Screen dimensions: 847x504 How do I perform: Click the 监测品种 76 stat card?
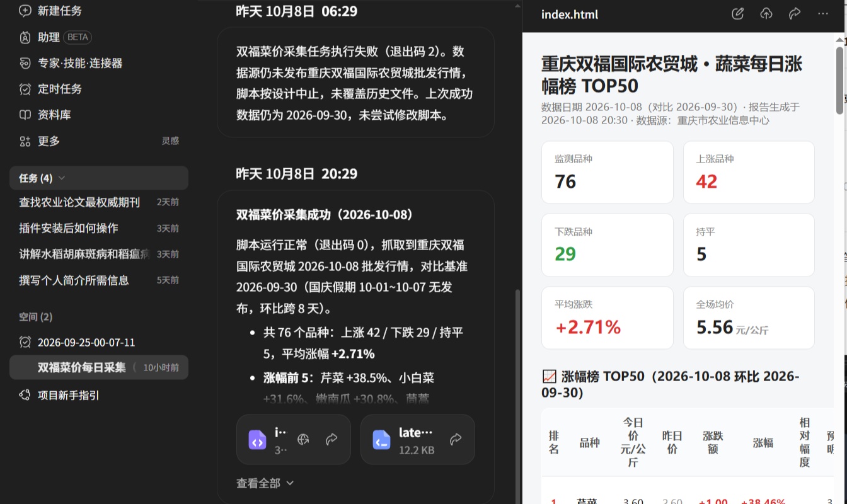(x=608, y=172)
